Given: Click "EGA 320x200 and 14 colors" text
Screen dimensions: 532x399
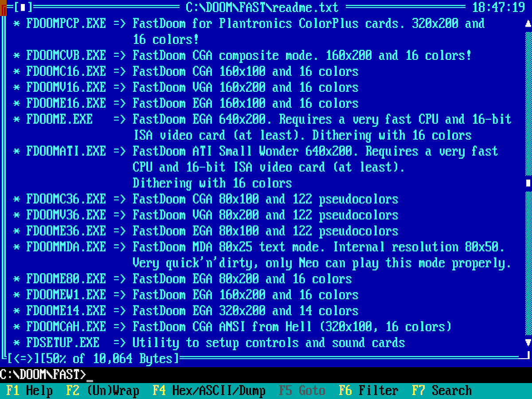Looking at the screenshot, I should (x=276, y=310).
